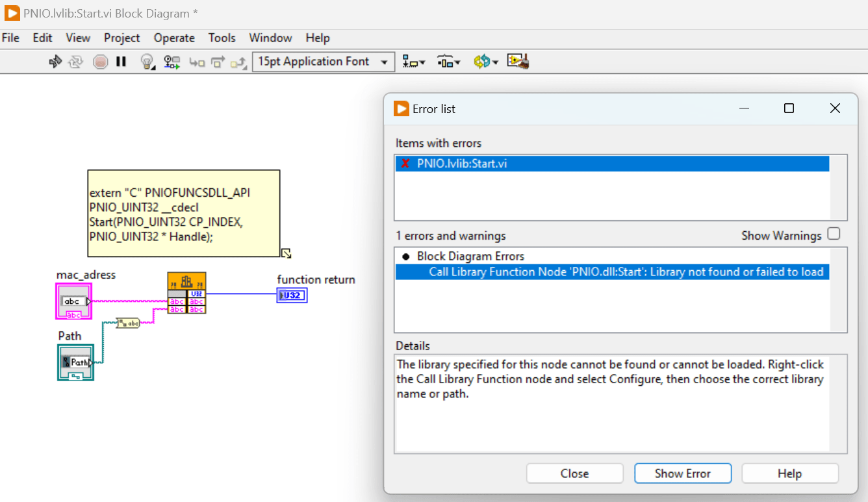
Task: Pause the VI execution
Action: pyautogui.click(x=120, y=61)
